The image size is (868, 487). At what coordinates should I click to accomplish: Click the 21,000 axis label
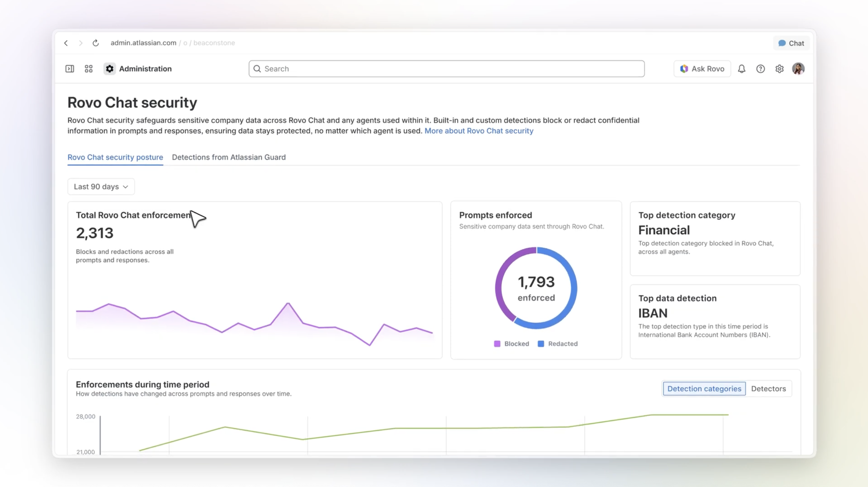tap(85, 452)
